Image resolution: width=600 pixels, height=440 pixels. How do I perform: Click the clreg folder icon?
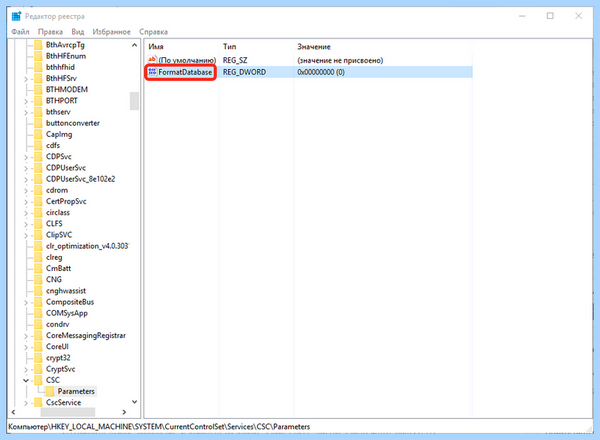38,257
